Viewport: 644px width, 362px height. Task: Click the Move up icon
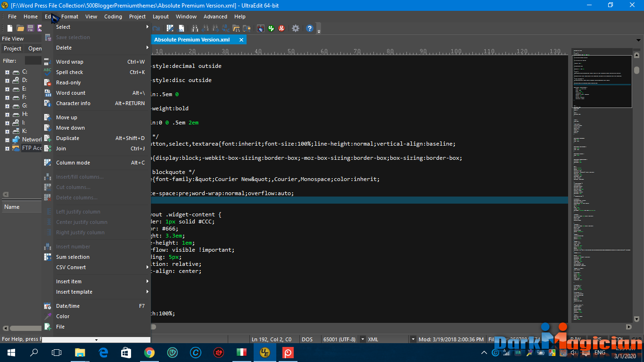pos(48,117)
